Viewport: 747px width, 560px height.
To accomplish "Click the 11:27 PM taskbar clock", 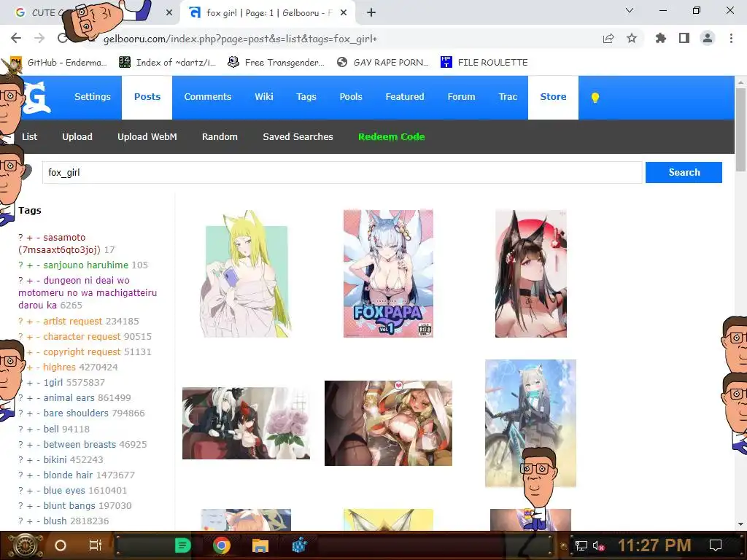I will coord(654,545).
